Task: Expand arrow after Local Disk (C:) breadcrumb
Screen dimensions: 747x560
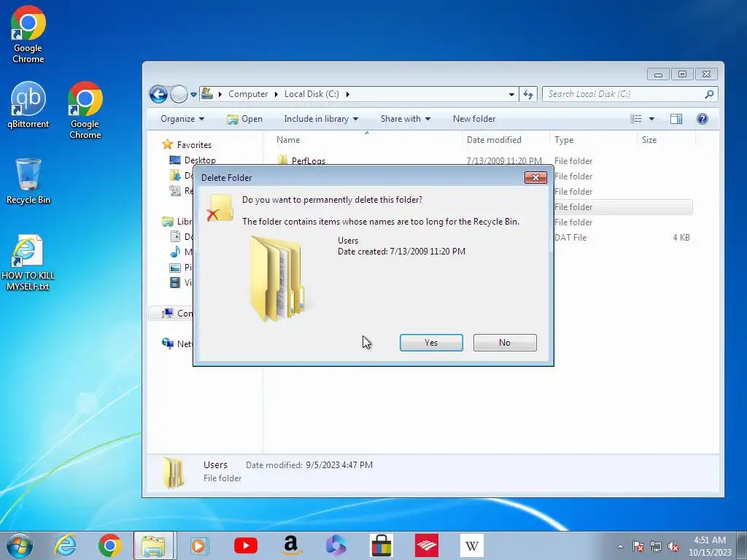Action: [348, 94]
